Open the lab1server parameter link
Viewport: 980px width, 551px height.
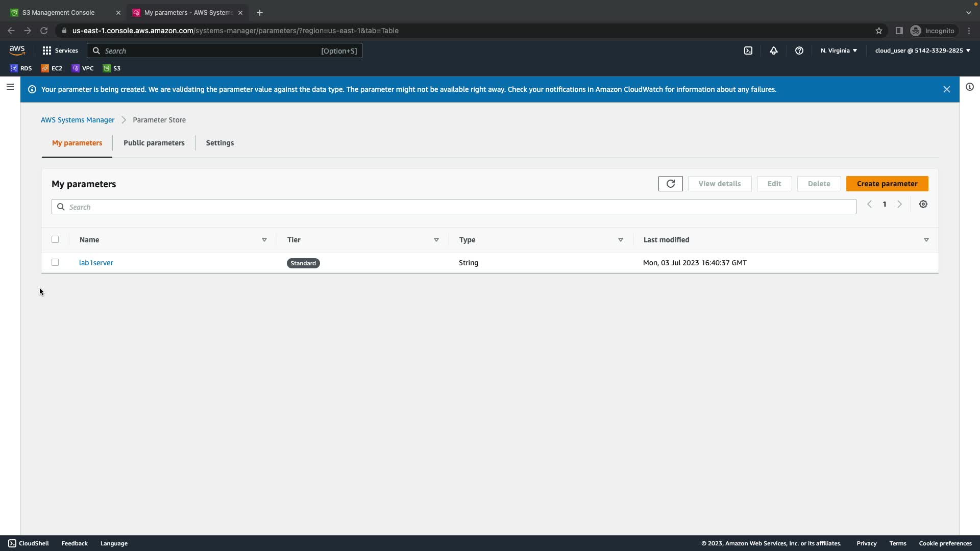coord(96,263)
